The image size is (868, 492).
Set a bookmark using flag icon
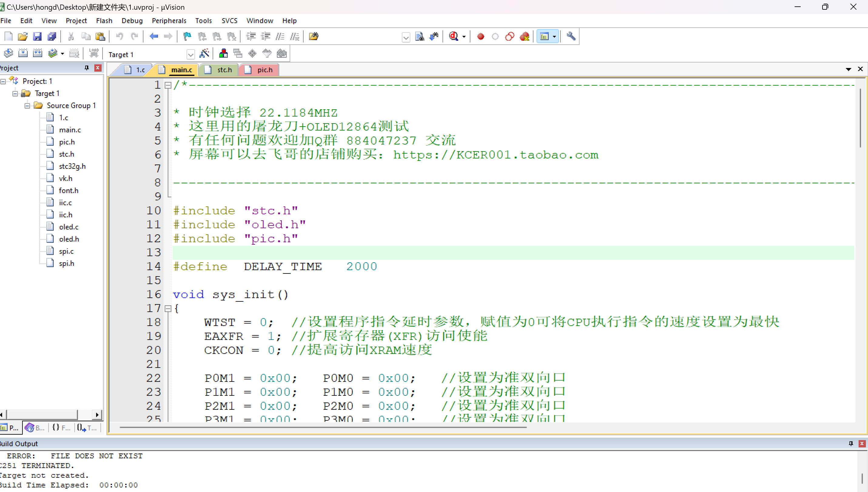tap(187, 36)
